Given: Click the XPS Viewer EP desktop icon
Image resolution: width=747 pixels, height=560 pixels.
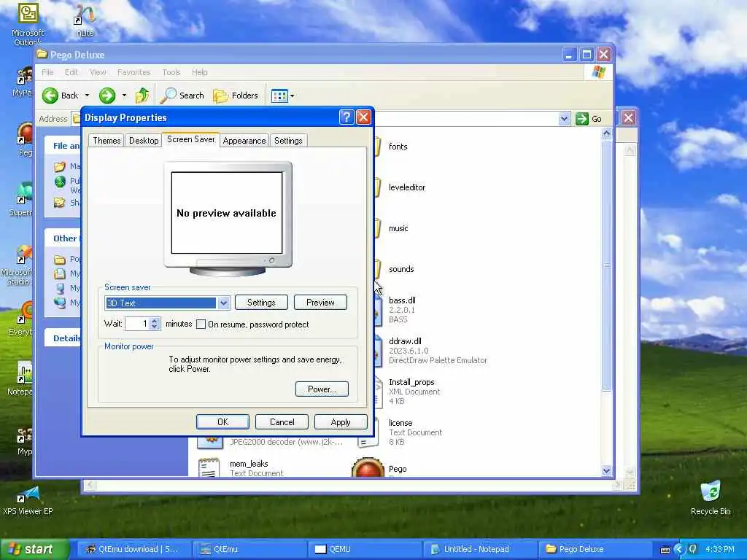Looking at the screenshot, I should (x=28, y=502).
